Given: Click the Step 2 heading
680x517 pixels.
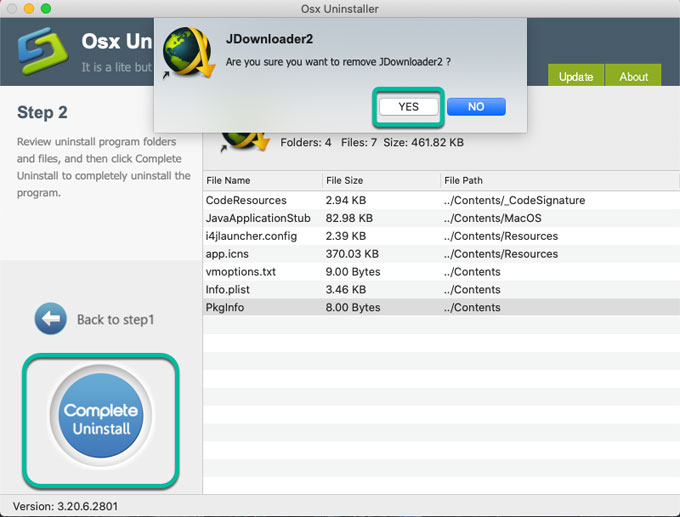Looking at the screenshot, I should tap(42, 112).
